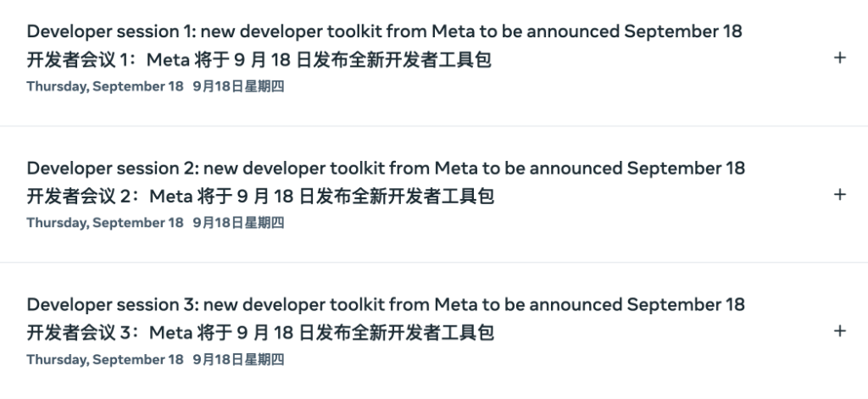Select session 1's 'Thursday, September 18' date

(104, 86)
